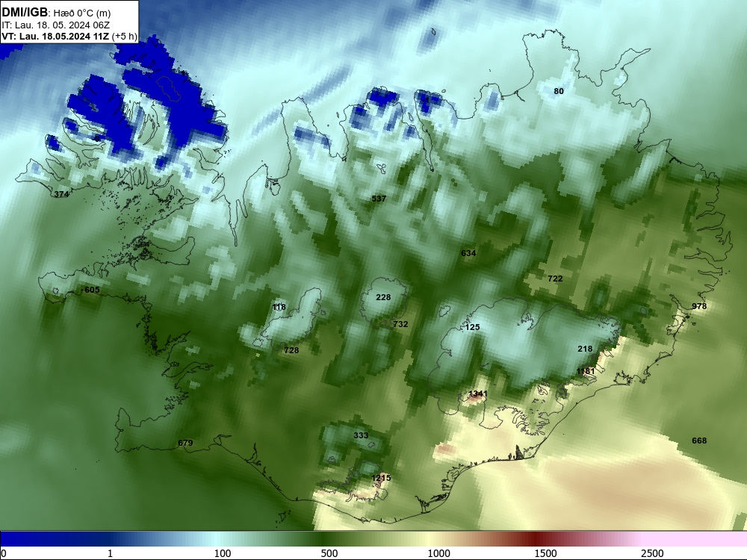Click the colour scale label 100

pyautogui.click(x=223, y=553)
